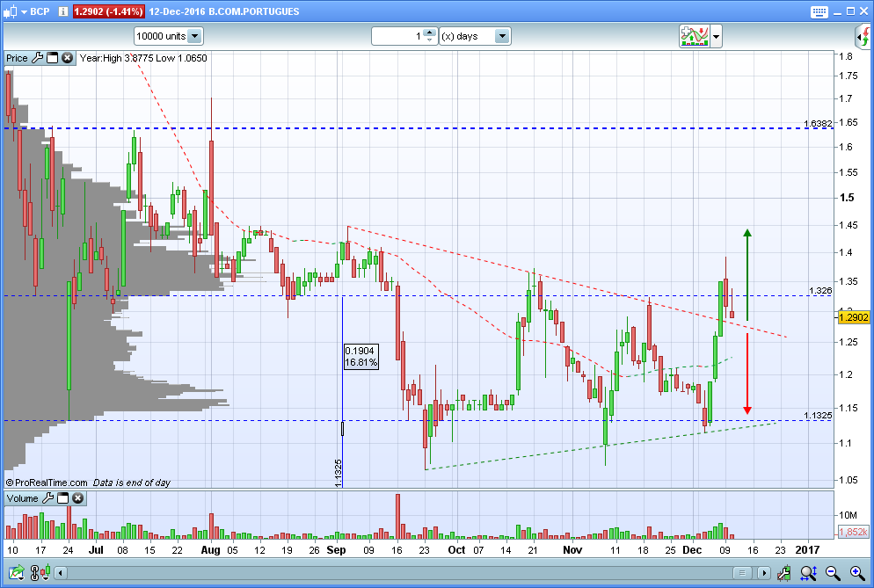The image size is (874, 588).
Task: Click the green up arrow drawing
Action: tap(747, 274)
